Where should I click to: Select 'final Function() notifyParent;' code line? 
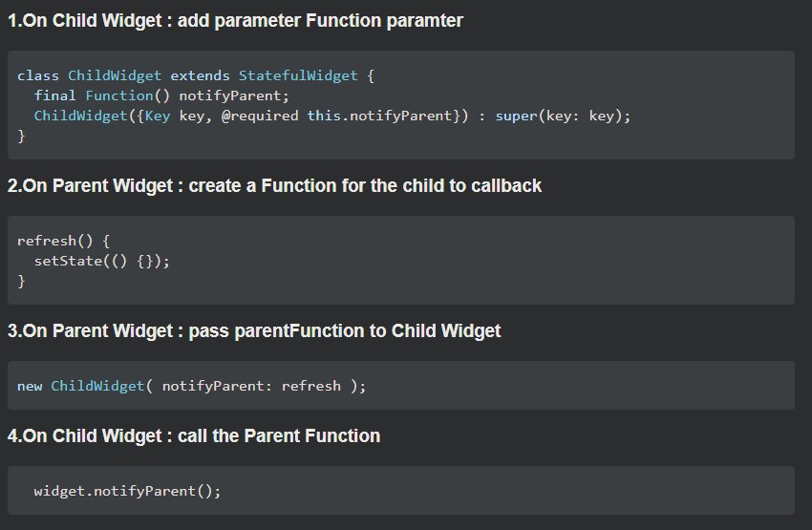pos(161,95)
